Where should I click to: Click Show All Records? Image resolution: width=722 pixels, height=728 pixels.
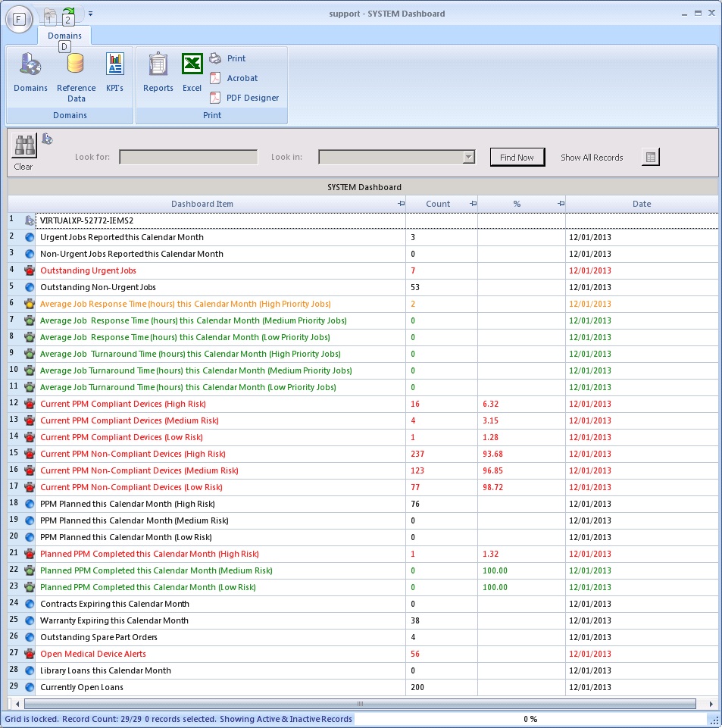pyautogui.click(x=592, y=158)
